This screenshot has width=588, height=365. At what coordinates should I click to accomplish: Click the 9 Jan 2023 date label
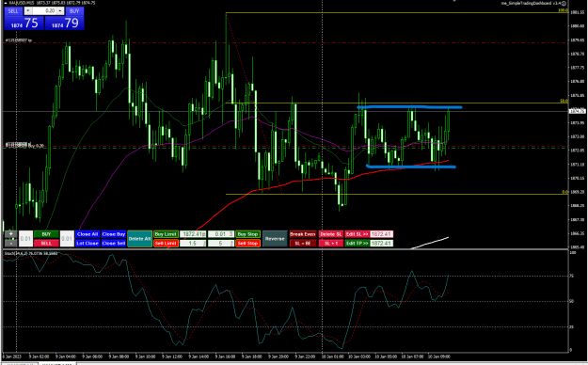[x=12, y=357]
